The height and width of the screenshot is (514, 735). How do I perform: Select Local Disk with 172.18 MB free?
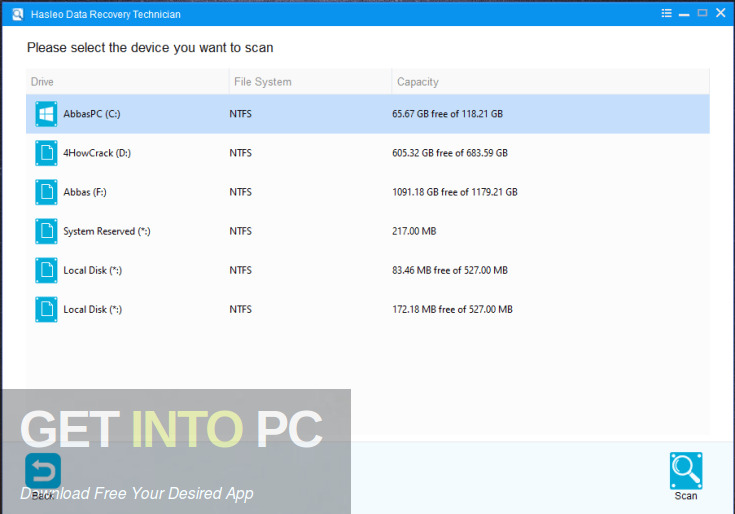(93, 309)
